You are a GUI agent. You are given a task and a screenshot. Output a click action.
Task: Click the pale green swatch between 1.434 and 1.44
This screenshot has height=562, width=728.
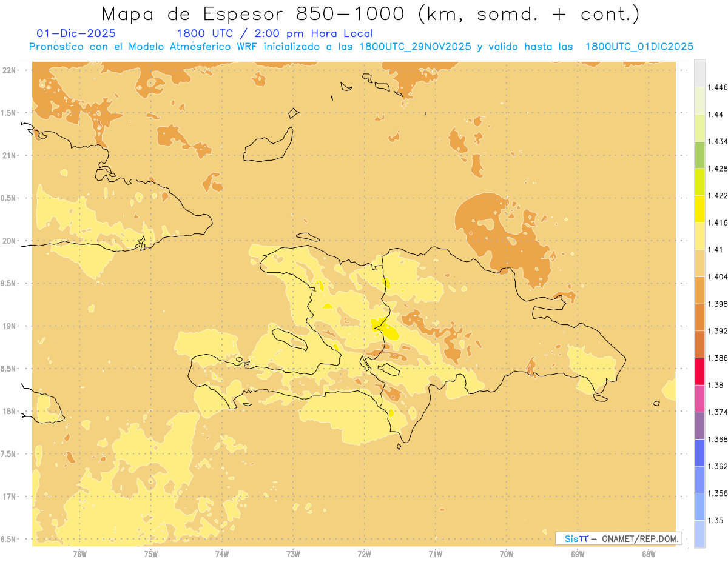coord(699,128)
